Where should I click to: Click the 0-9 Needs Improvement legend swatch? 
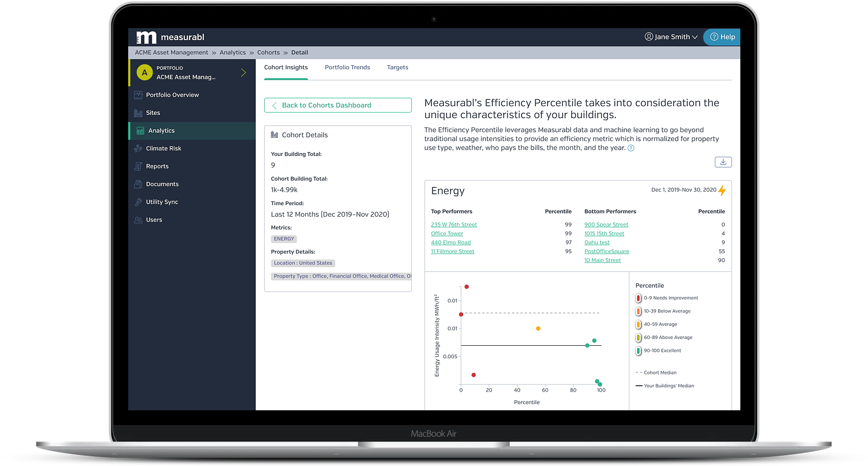pyautogui.click(x=639, y=298)
